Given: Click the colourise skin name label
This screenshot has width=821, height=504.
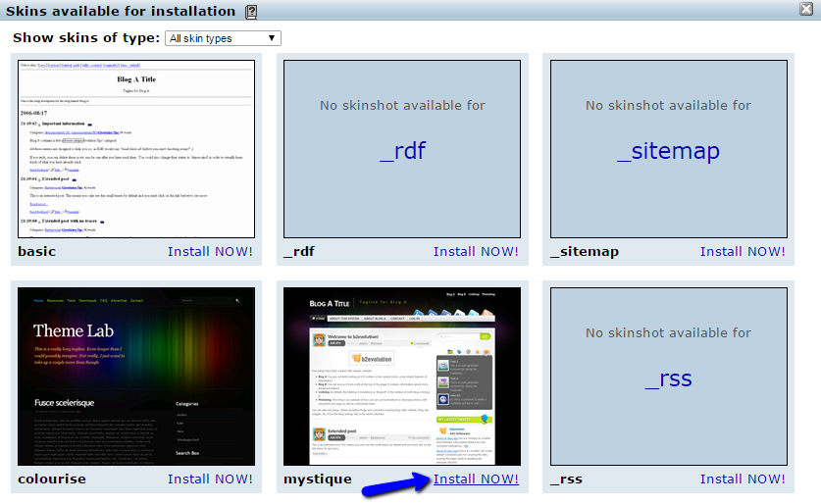Looking at the screenshot, I should point(52,479).
